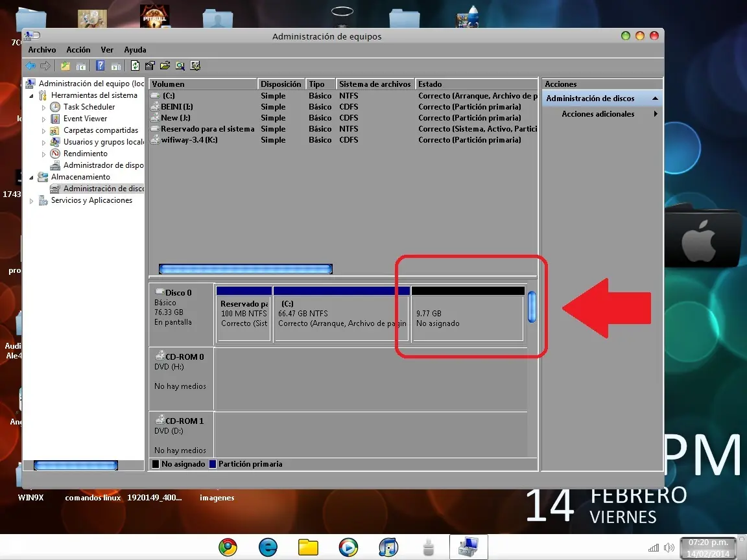Click the blue Back arrow in toolbar

30,65
